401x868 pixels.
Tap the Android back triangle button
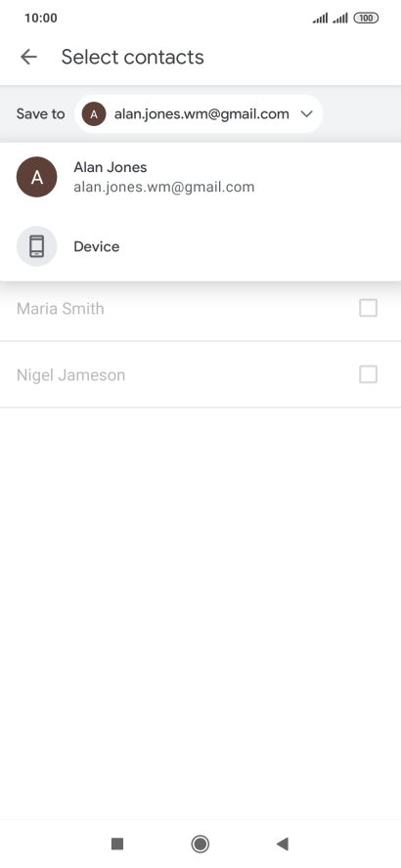283,844
